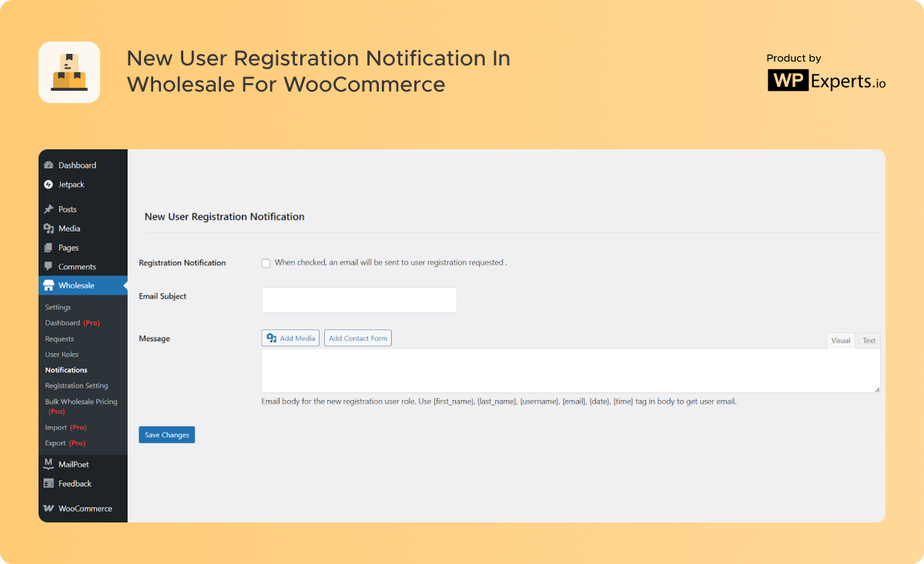Enable the Registration Notification checkbox
Screen dimensions: 924x564
point(266,263)
